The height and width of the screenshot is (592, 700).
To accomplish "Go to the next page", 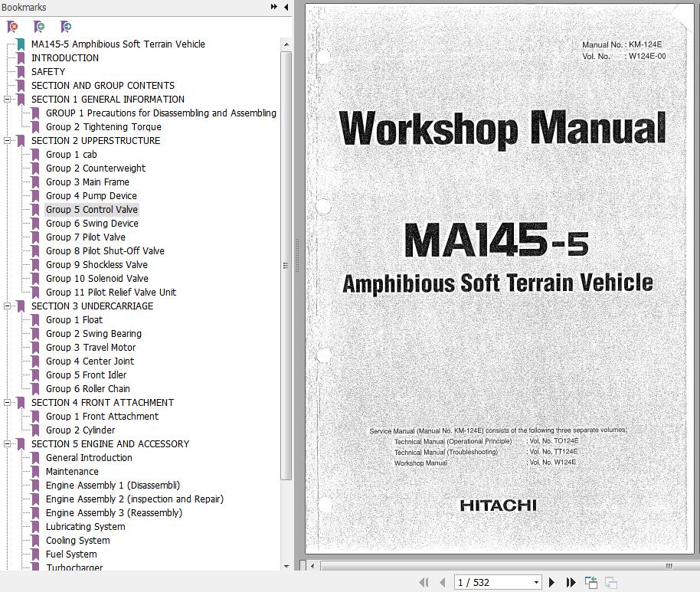I will tap(551, 582).
